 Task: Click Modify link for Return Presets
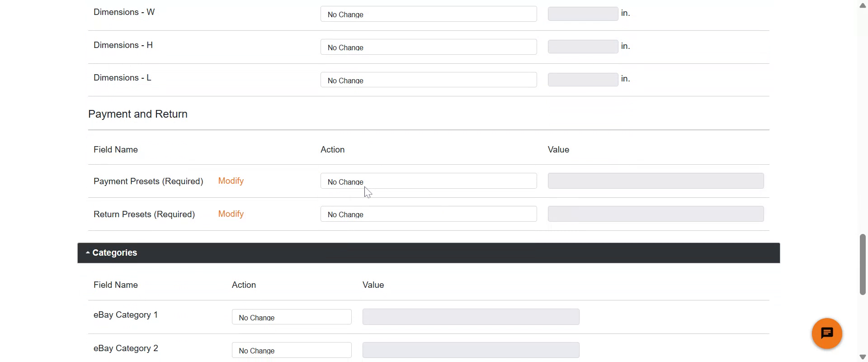point(231,214)
